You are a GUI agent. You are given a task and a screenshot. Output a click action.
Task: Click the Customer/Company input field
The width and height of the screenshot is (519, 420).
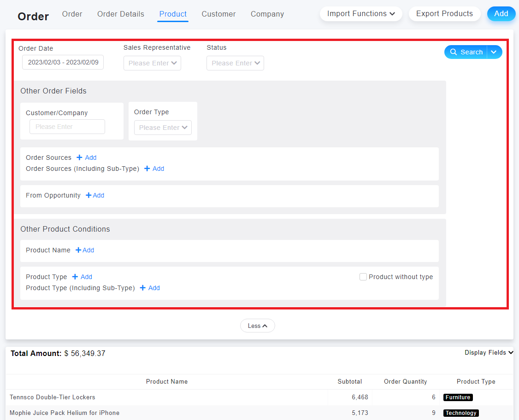(67, 127)
